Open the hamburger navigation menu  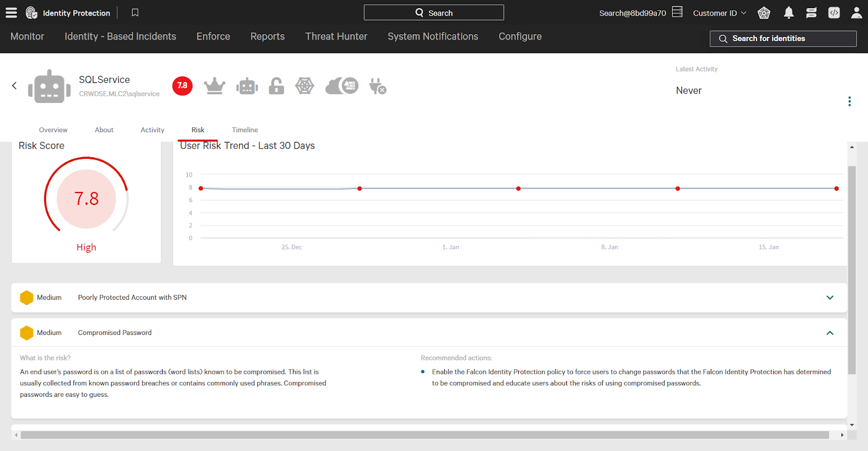(11, 12)
